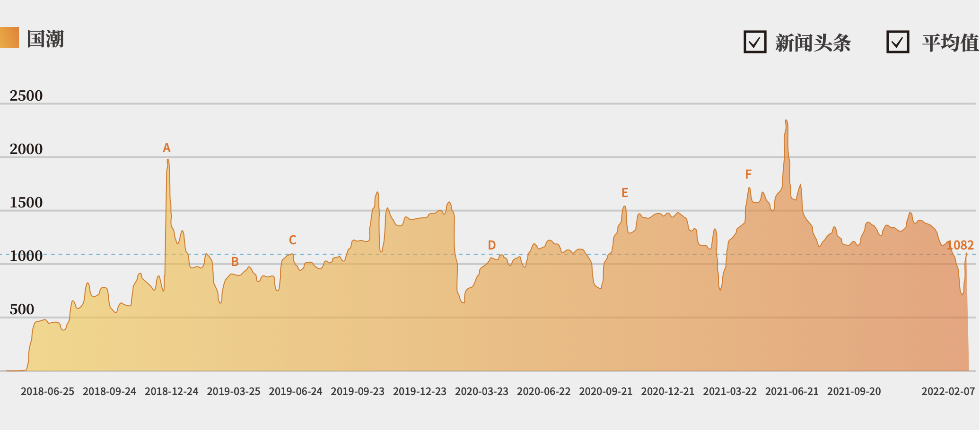The width and height of the screenshot is (980, 430).
Task: Click the 2019-06-24 date label
Action: coord(296,391)
